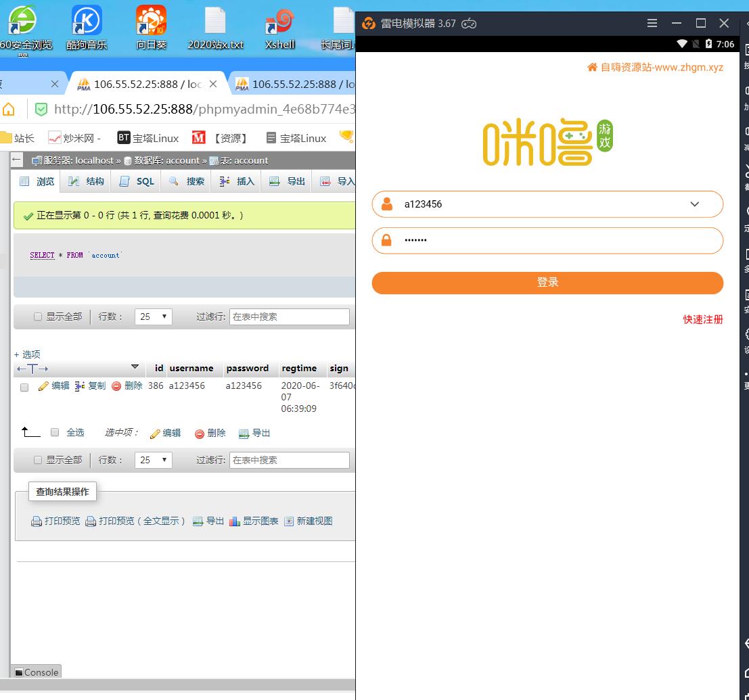This screenshot has height=700, width=749.
Task: Check the row 386 selection checkbox
Action: tap(24, 388)
